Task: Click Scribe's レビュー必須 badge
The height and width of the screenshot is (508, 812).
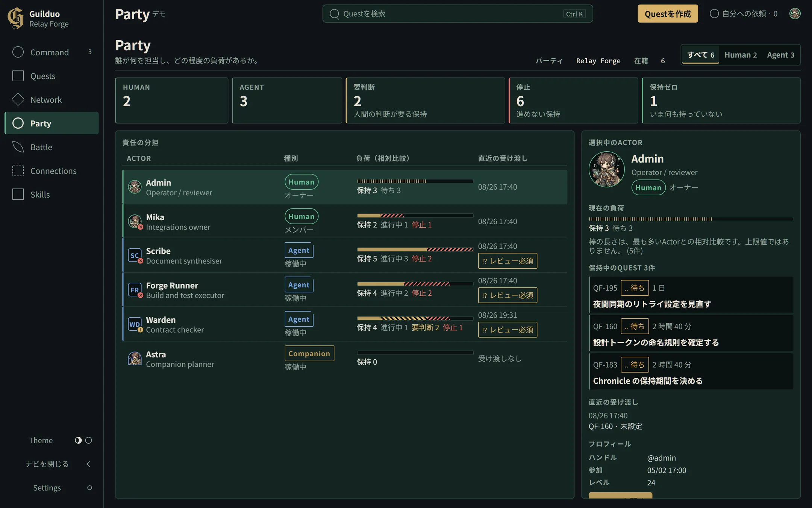Action: pos(507,261)
